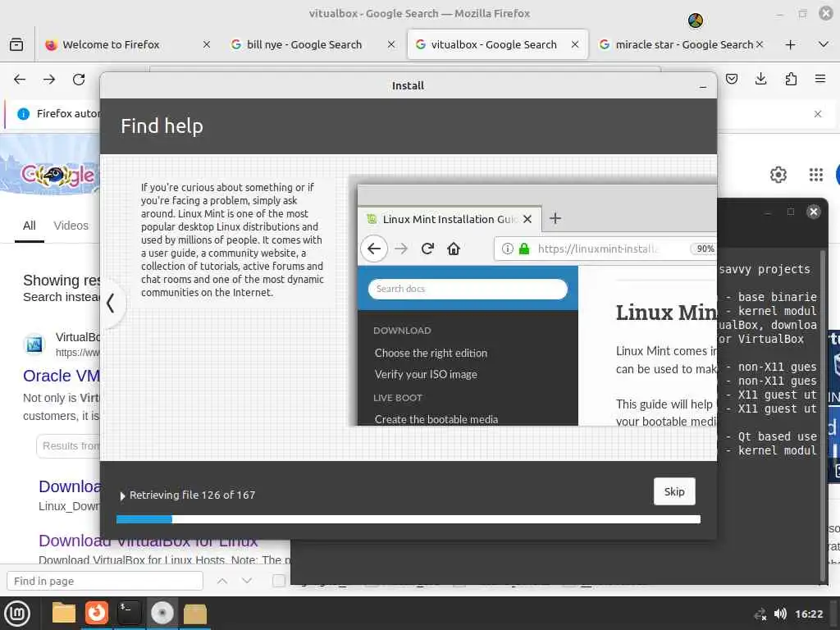This screenshot has width=840, height=630.
Task: Open the Oracle VM search result link
Action: click(62, 376)
